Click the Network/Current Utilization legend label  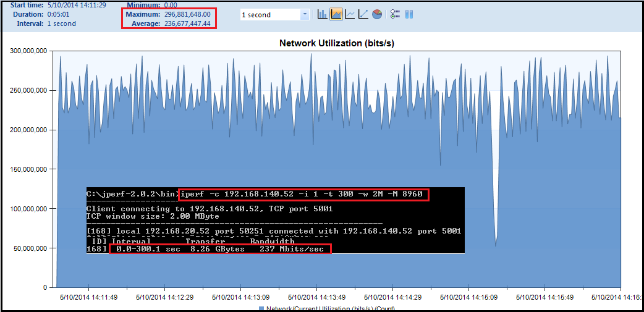(330, 308)
